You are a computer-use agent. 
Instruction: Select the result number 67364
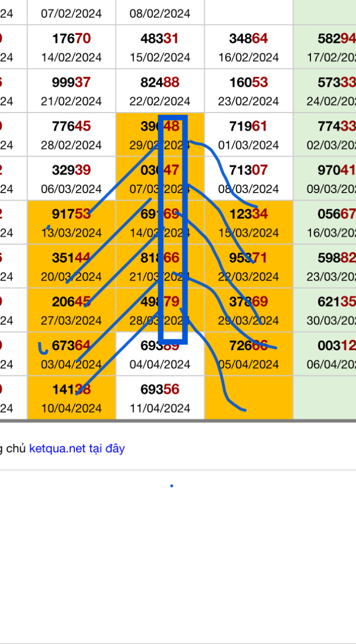coord(72,346)
